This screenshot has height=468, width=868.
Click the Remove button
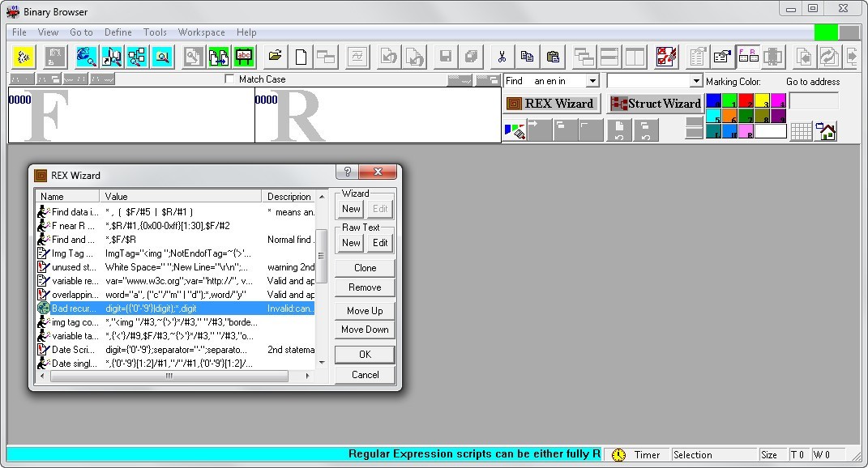(365, 287)
